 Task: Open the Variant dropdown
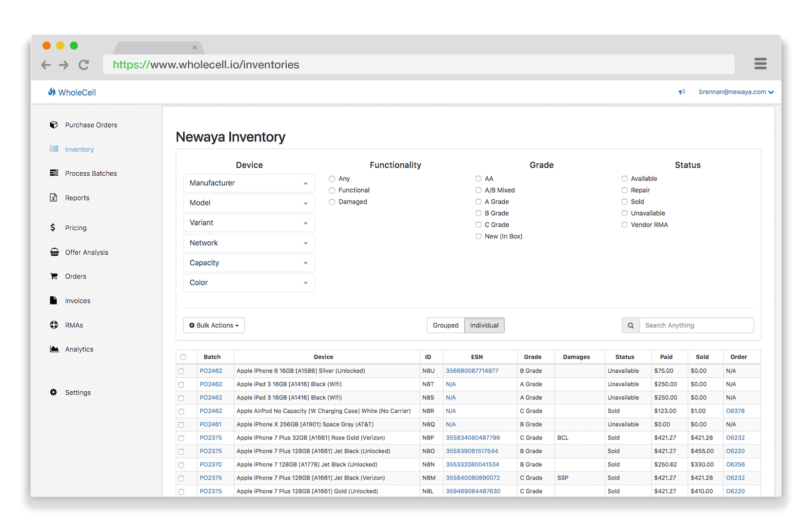point(249,223)
